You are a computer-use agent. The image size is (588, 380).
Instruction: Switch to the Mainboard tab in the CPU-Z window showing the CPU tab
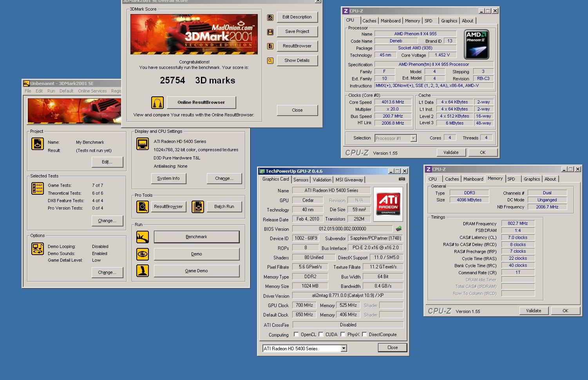pyautogui.click(x=391, y=21)
